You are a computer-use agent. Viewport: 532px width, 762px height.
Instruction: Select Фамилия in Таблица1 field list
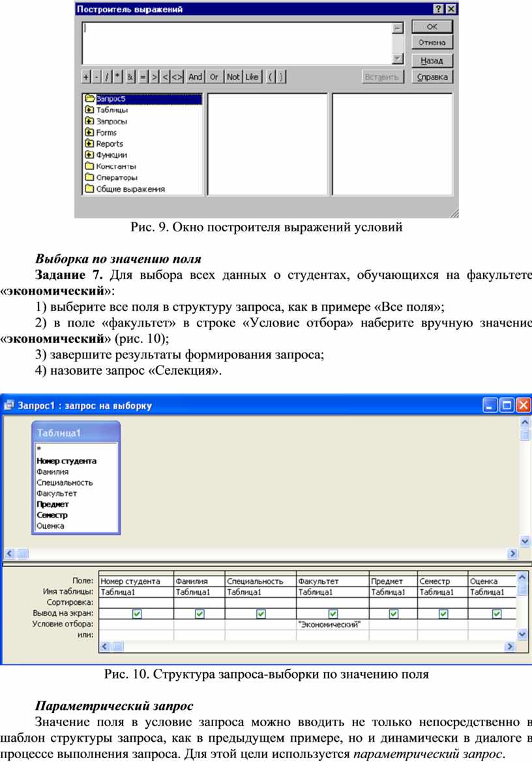pos(76,471)
